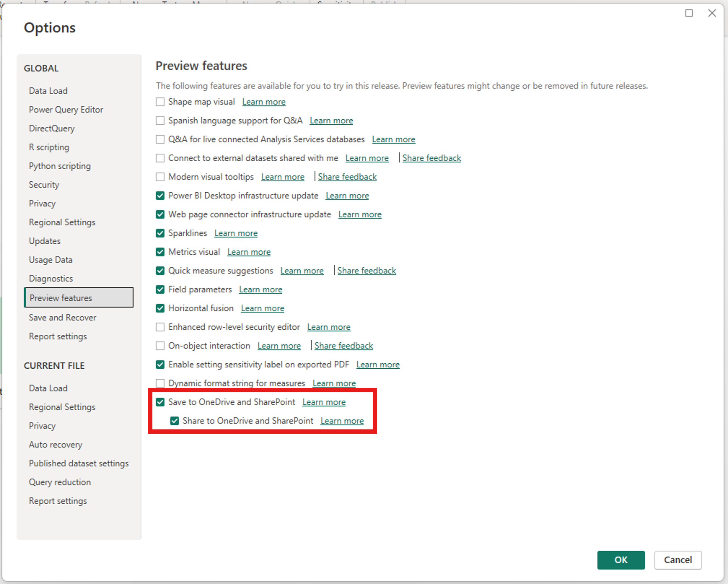Select Python scripting in Global section

60,166
